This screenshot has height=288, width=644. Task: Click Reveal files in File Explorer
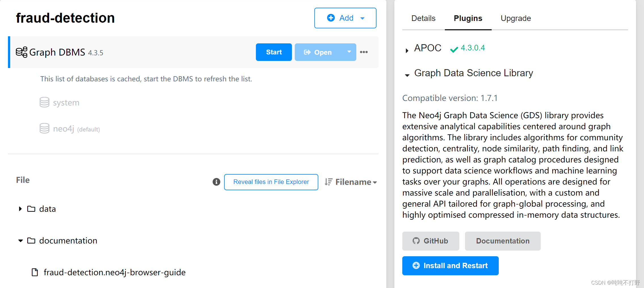click(x=271, y=182)
